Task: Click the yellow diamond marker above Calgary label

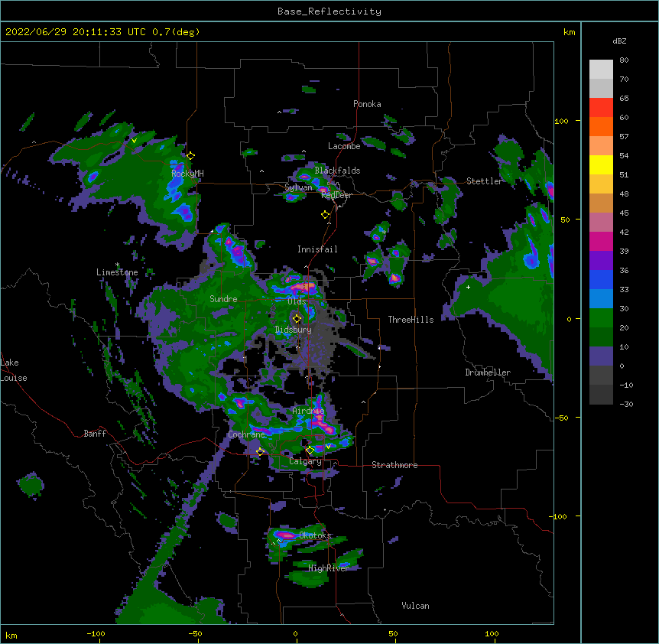Action: point(310,450)
